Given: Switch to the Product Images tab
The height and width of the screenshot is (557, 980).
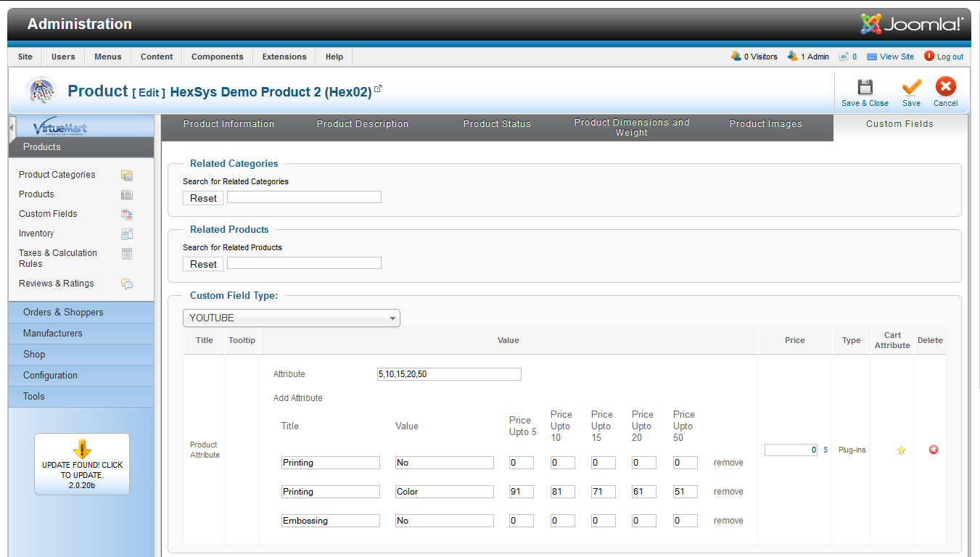Looking at the screenshot, I should pos(765,124).
